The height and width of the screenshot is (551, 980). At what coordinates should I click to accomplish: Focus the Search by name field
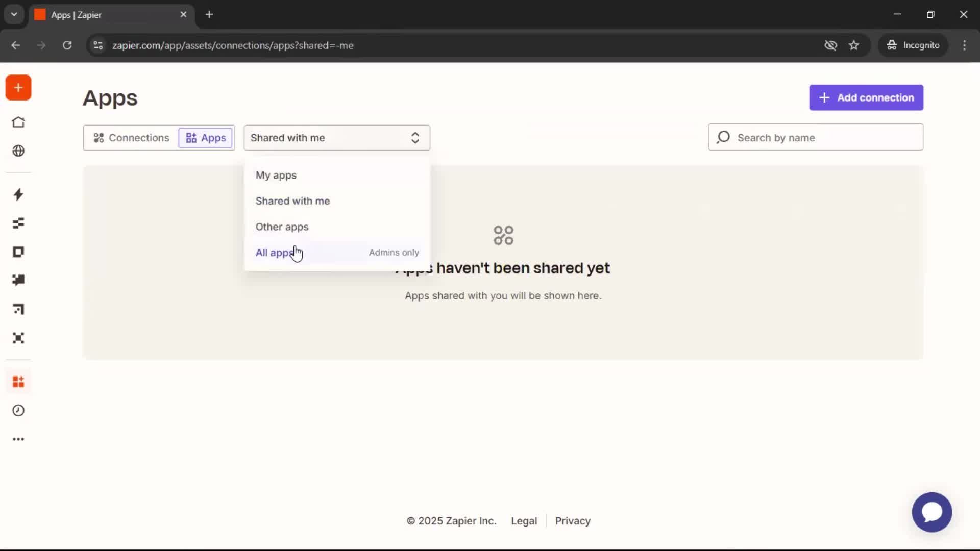click(816, 137)
